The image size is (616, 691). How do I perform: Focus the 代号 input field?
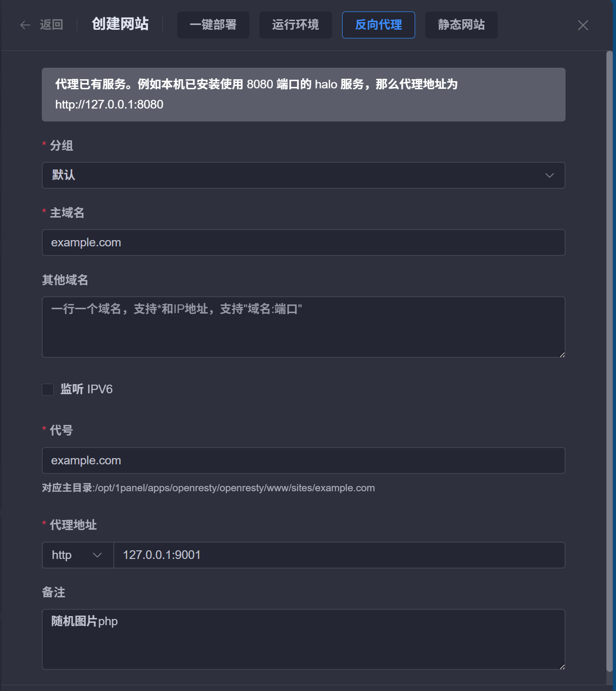tap(303, 461)
